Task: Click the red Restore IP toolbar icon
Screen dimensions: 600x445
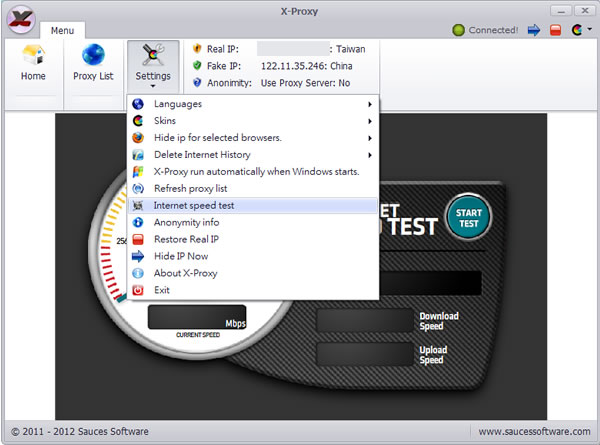Action: click(x=555, y=30)
